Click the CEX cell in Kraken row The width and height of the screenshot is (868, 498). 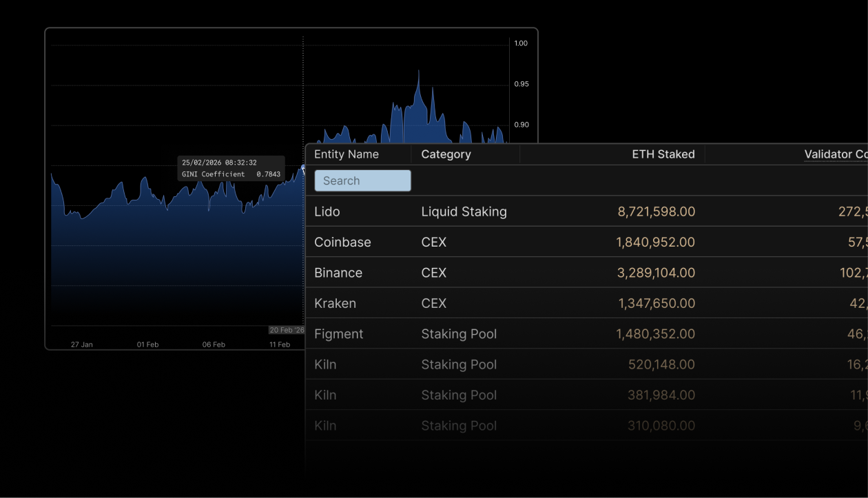click(x=434, y=303)
